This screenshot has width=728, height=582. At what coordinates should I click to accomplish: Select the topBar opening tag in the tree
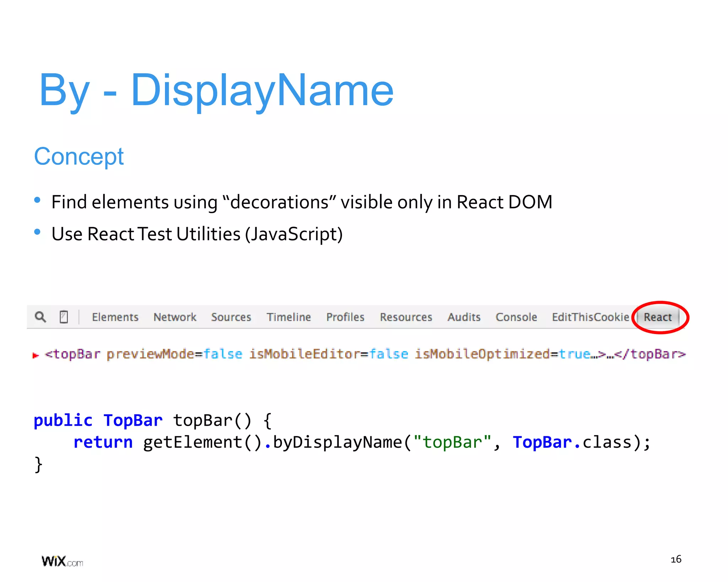tap(73, 354)
